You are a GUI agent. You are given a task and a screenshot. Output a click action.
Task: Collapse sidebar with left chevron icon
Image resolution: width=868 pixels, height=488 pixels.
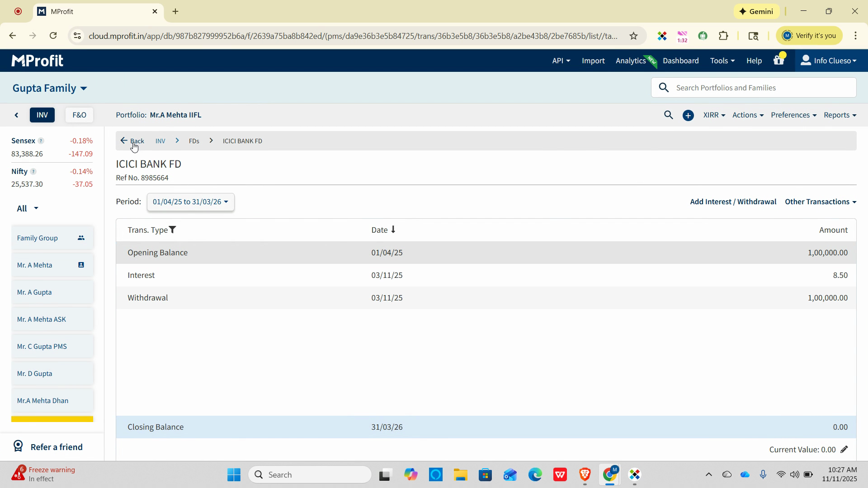pyautogui.click(x=17, y=115)
